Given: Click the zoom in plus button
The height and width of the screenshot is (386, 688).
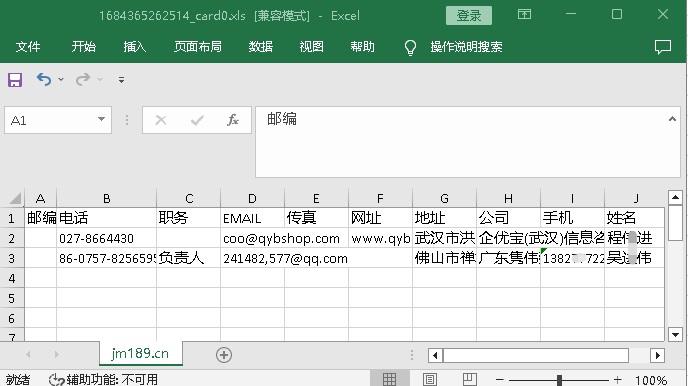Looking at the screenshot, I should (617, 379).
